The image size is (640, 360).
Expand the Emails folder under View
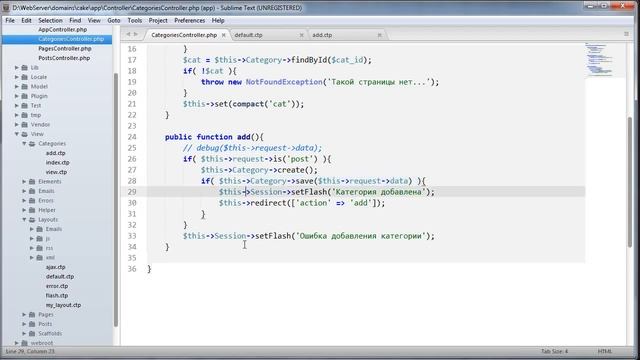coord(24,191)
